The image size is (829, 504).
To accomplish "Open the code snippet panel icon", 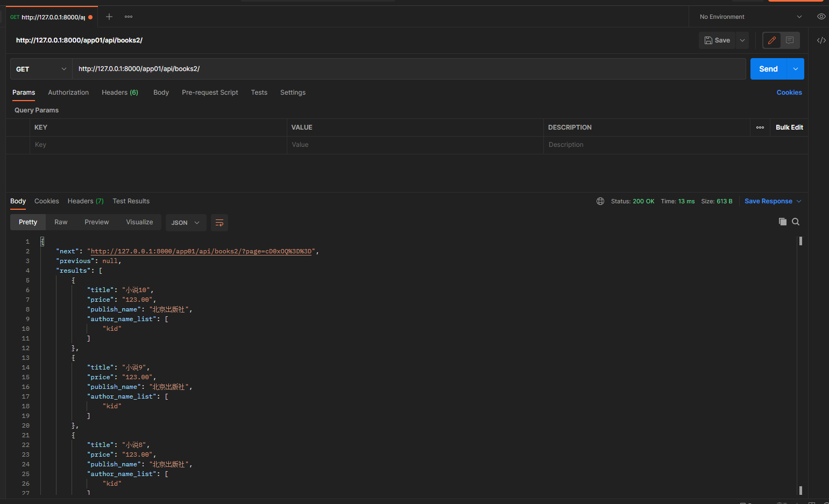I will pos(821,40).
